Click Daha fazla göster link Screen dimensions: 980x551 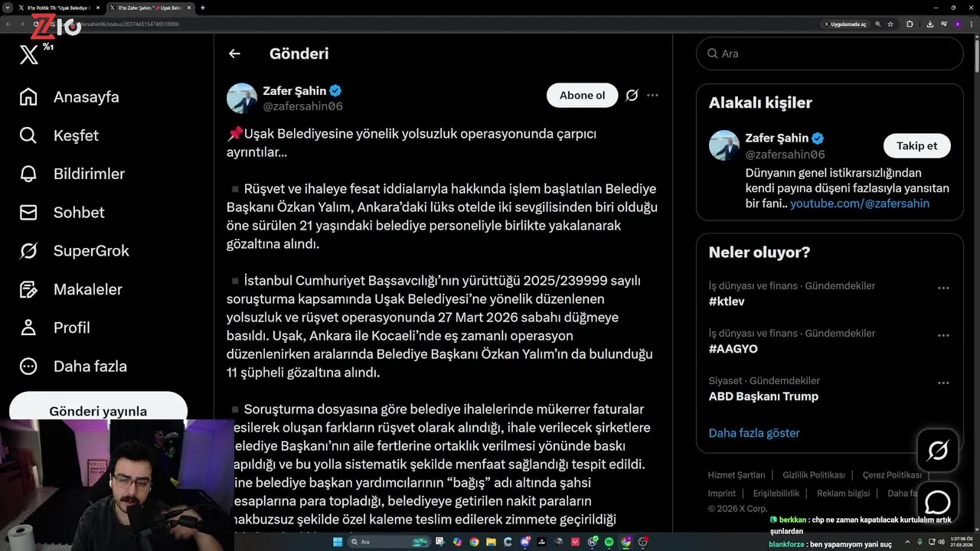(x=754, y=433)
